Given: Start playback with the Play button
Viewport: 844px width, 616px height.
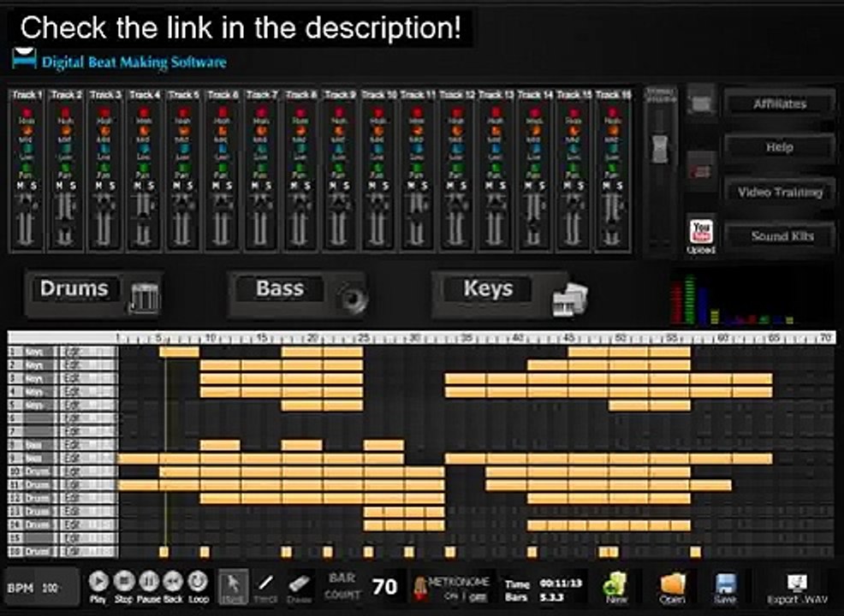Looking at the screenshot, I should [98, 582].
